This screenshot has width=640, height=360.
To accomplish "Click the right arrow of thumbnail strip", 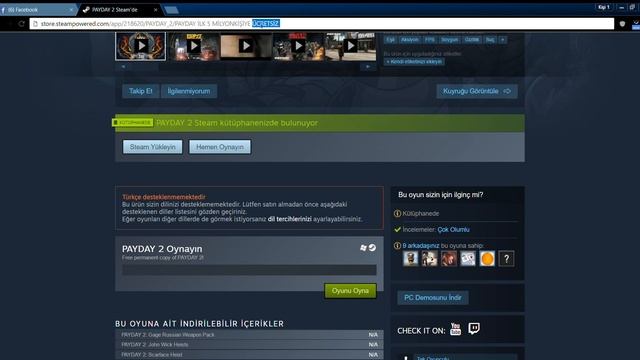I will [368, 67].
